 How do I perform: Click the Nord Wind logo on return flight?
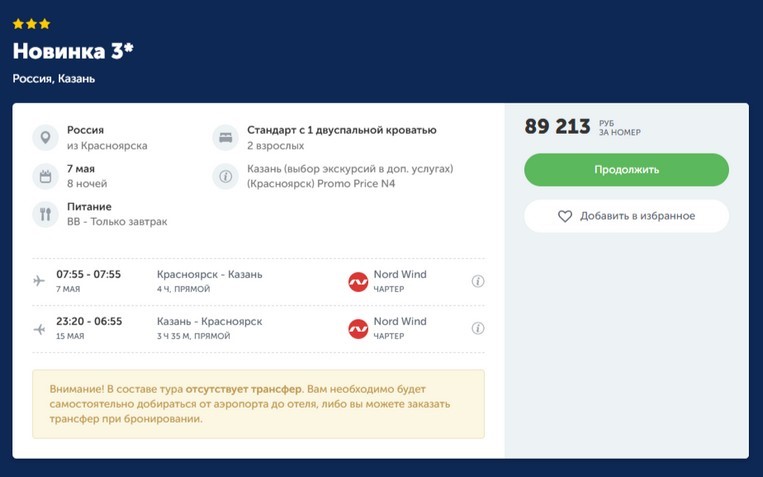tap(358, 329)
